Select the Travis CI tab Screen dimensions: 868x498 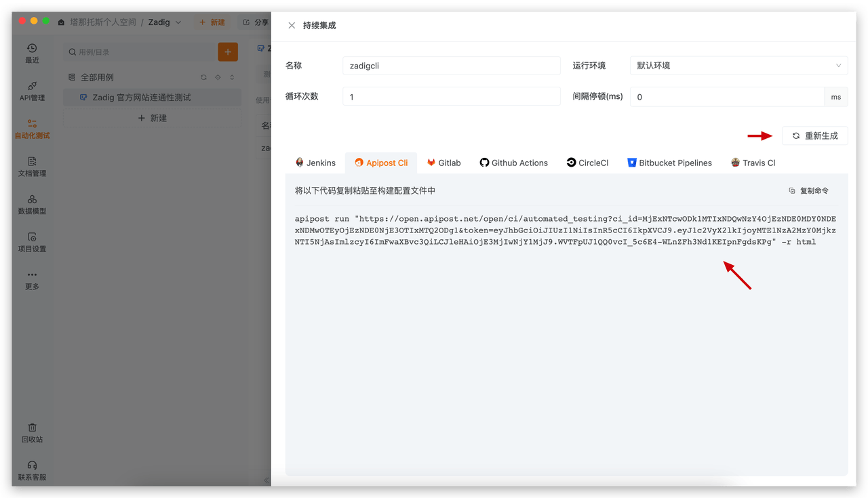pyautogui.click(x=753, y=163)
